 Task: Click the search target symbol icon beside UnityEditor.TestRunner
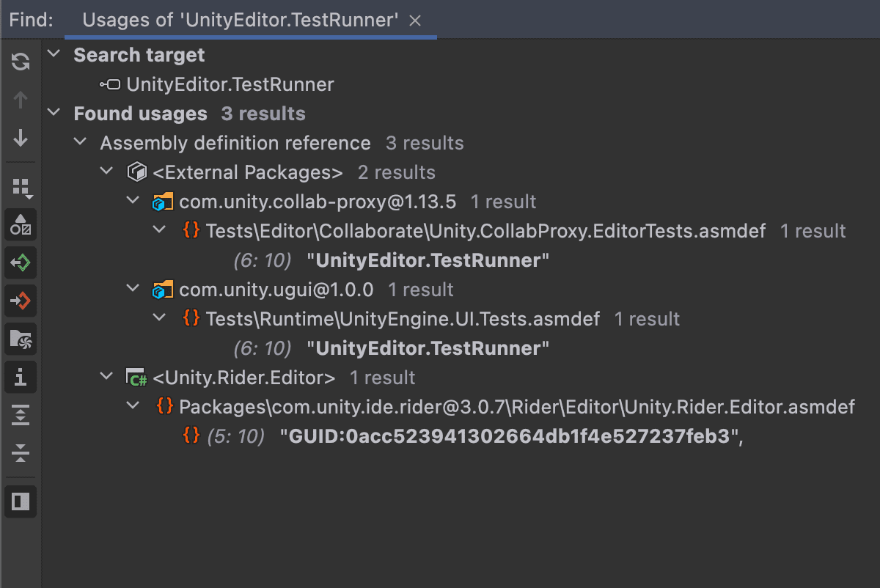[111, 85]
